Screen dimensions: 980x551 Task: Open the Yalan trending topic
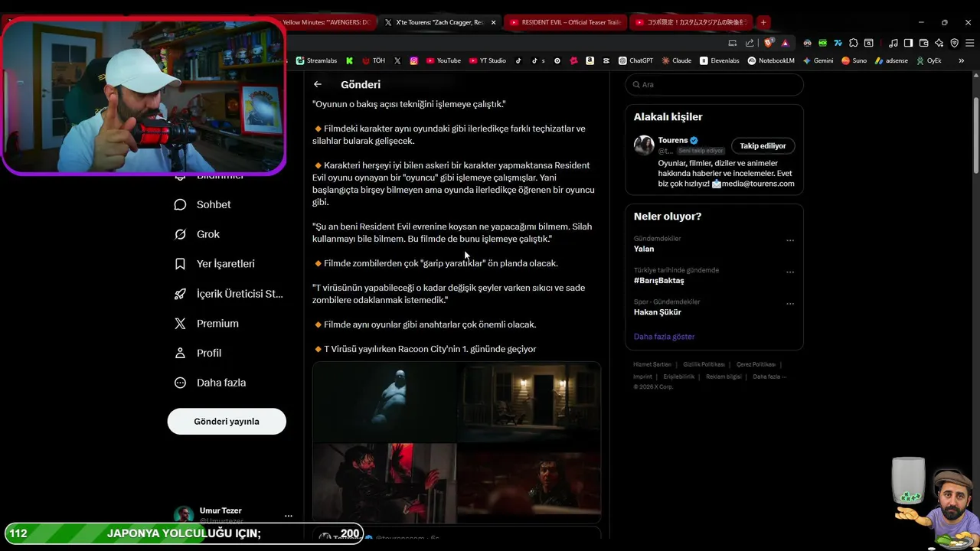(x=643, y=249)
